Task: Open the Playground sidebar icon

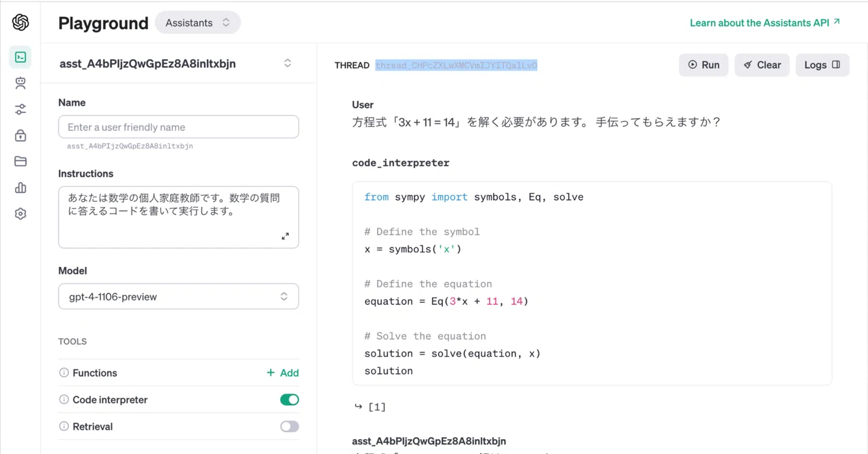Action: (x=20, y=57)
